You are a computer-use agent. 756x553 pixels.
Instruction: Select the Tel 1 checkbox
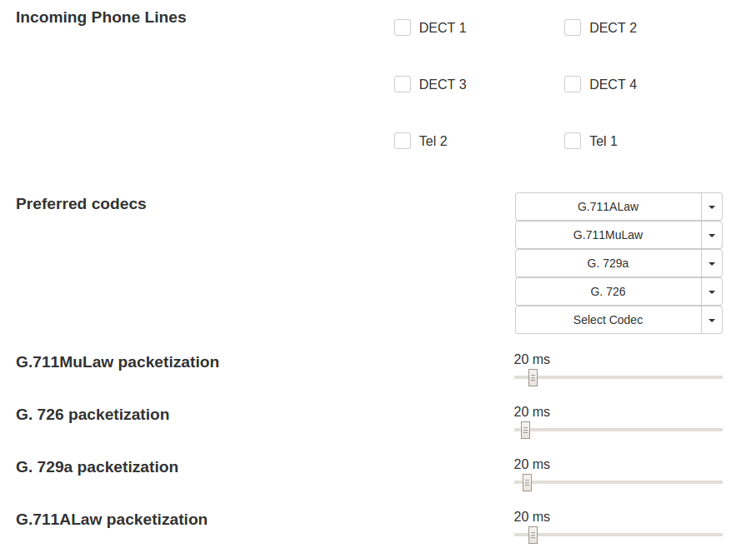(573, 141)
